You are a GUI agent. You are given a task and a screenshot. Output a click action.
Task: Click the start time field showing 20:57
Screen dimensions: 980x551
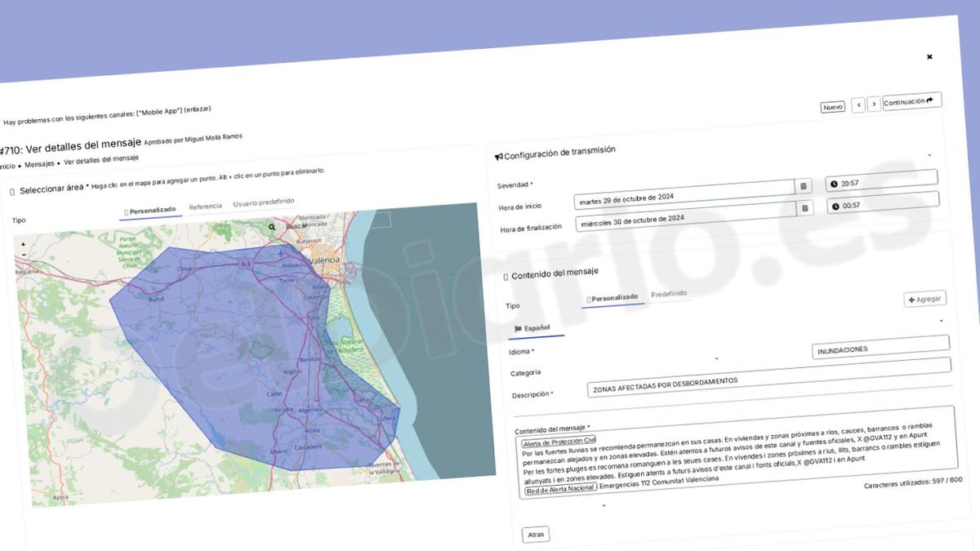[882, 180]
